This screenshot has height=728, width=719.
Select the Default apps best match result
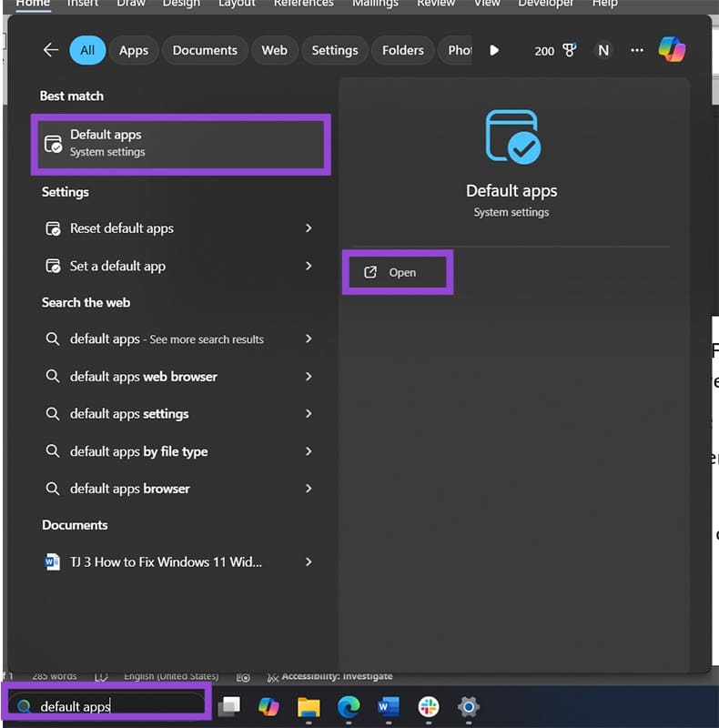tap(180, 143)
